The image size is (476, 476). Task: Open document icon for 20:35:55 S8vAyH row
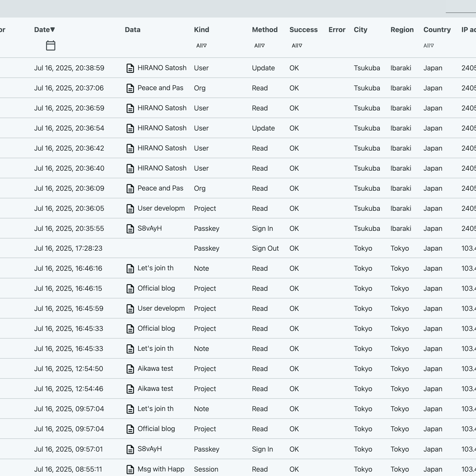tap(130, 229)
